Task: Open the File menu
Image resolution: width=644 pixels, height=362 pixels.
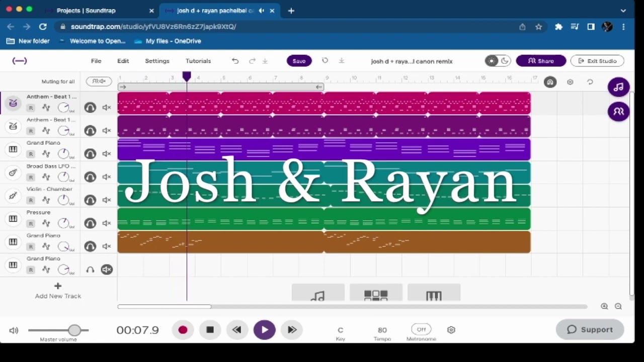Action: click(96, 61)
